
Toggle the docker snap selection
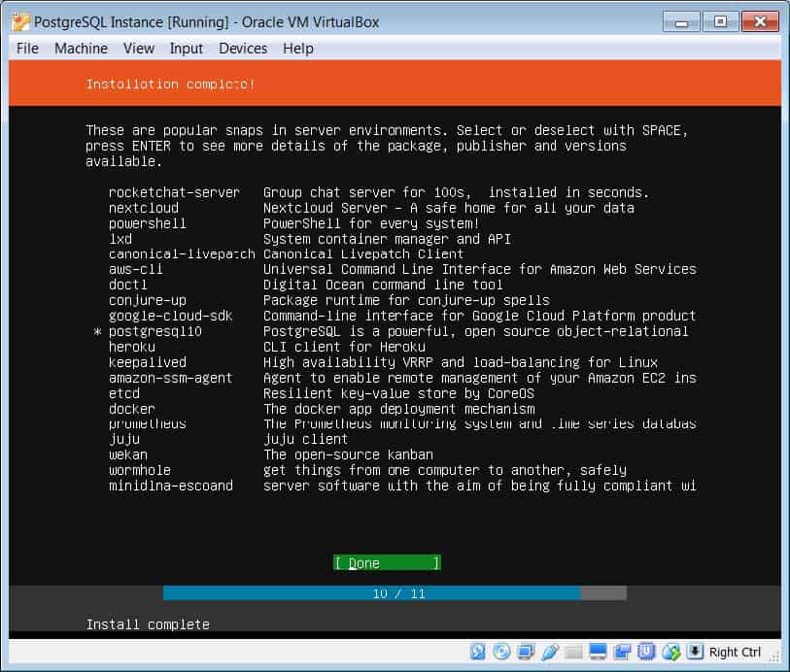pyautogui.click(x=131, y=409)
